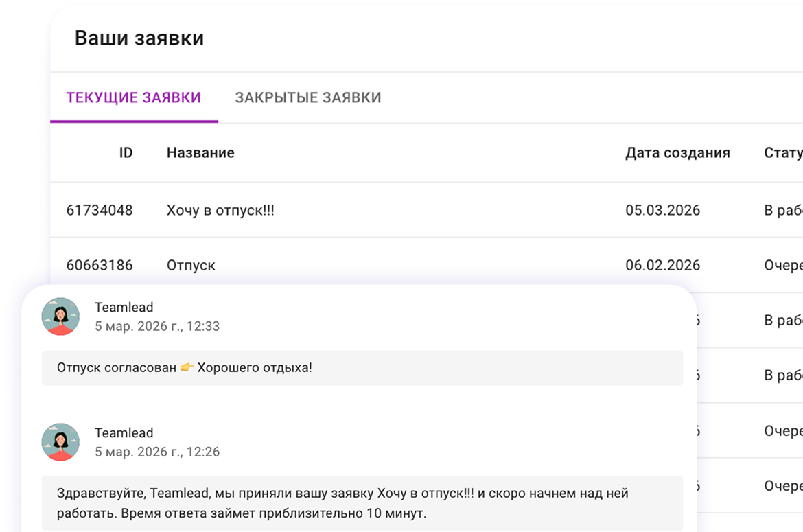Click the pointing hand emoji in message
Image resolution: width=803 pixels, height=532 pixels.
(187, 368)
